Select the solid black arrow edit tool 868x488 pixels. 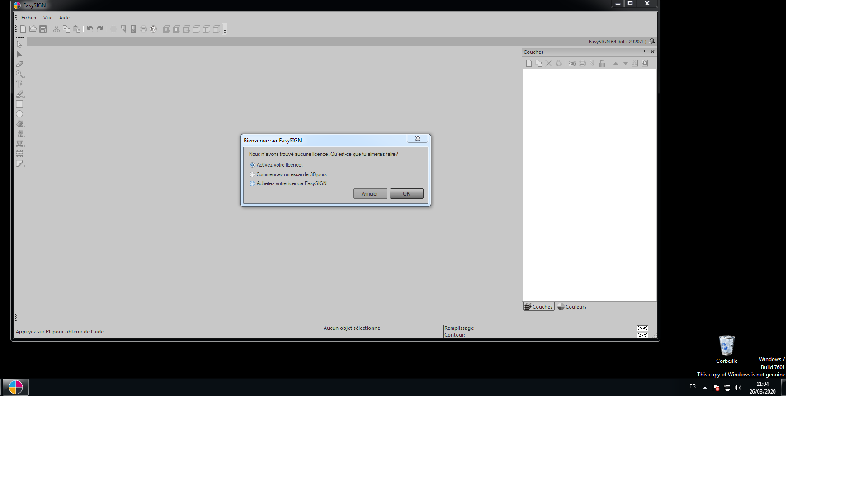19,54
